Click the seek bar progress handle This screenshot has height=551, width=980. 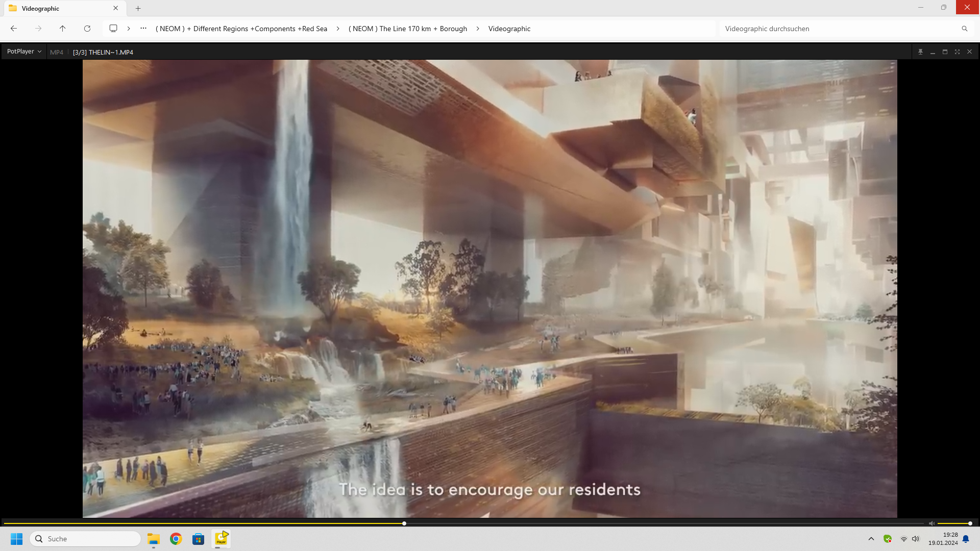coord(404,523)
